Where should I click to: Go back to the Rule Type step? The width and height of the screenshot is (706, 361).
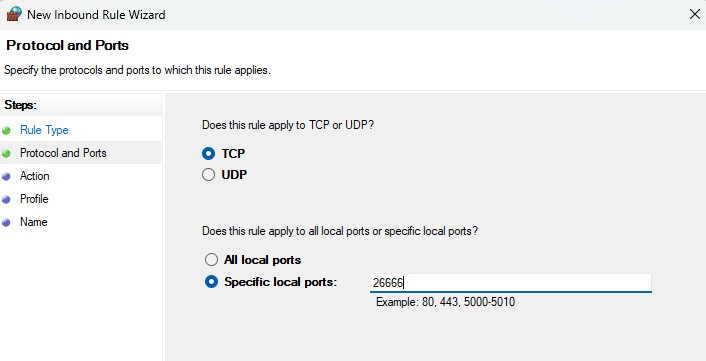click(x=44, y=130)
